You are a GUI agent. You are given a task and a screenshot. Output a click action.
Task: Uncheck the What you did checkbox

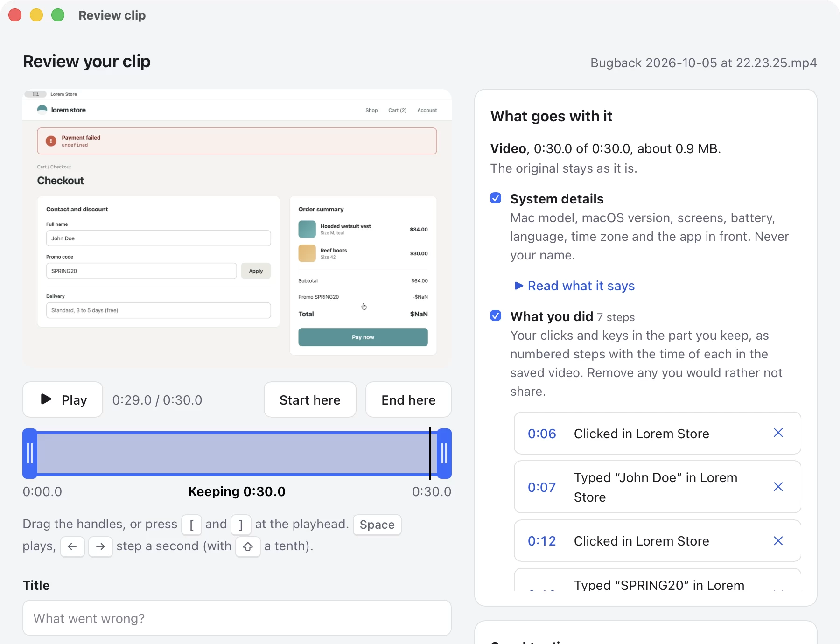point(496,316)
